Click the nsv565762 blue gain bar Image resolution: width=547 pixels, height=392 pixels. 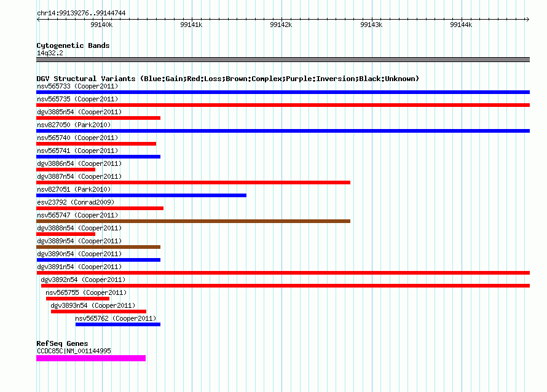point(118,324)
